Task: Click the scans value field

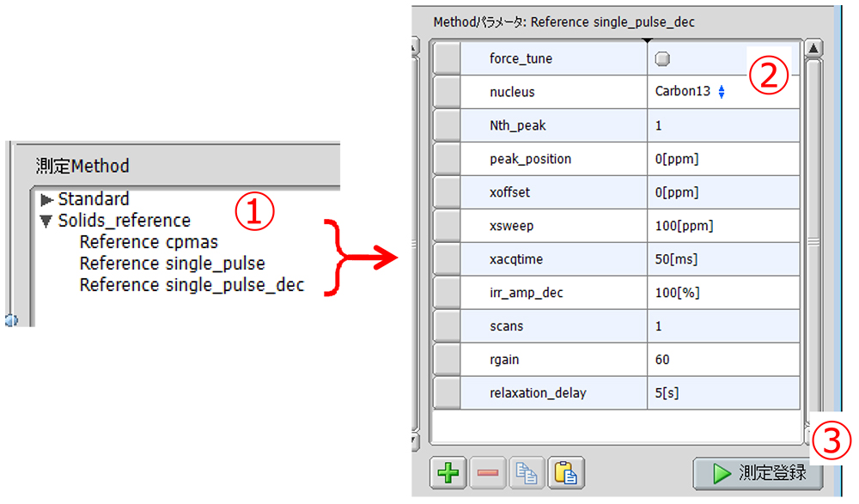Action: (722, 326)
